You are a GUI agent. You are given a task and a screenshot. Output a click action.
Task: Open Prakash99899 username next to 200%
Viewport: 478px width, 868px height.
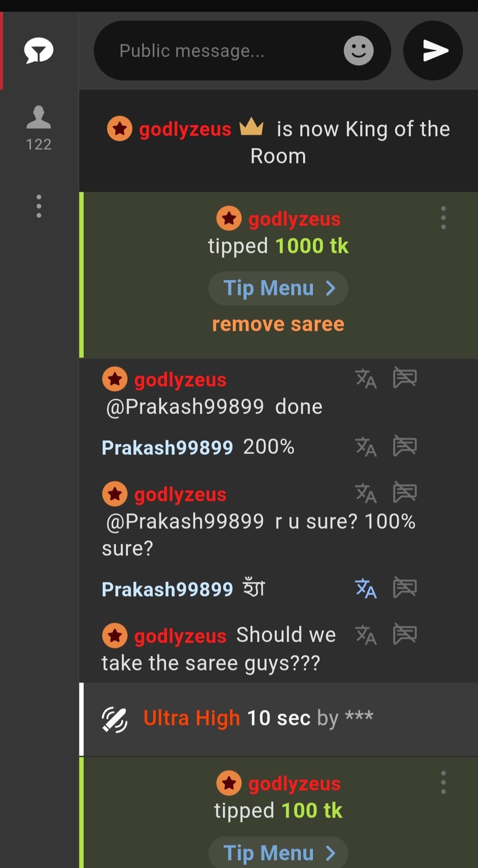(167, 447)
